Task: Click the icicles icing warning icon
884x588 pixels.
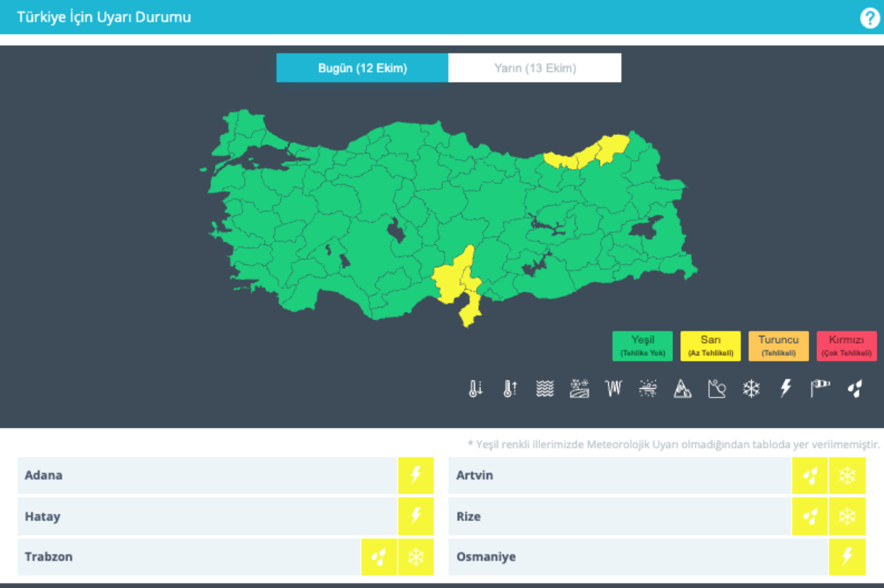Action: (614, 388)
